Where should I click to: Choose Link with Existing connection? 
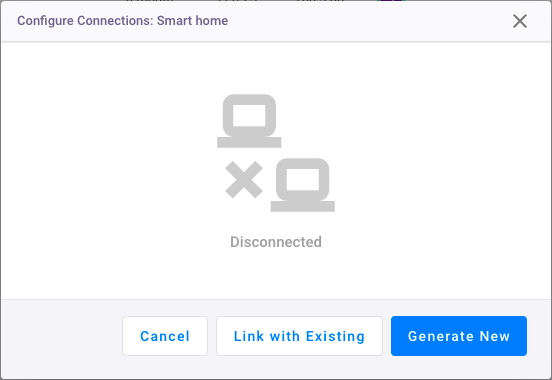299,336
